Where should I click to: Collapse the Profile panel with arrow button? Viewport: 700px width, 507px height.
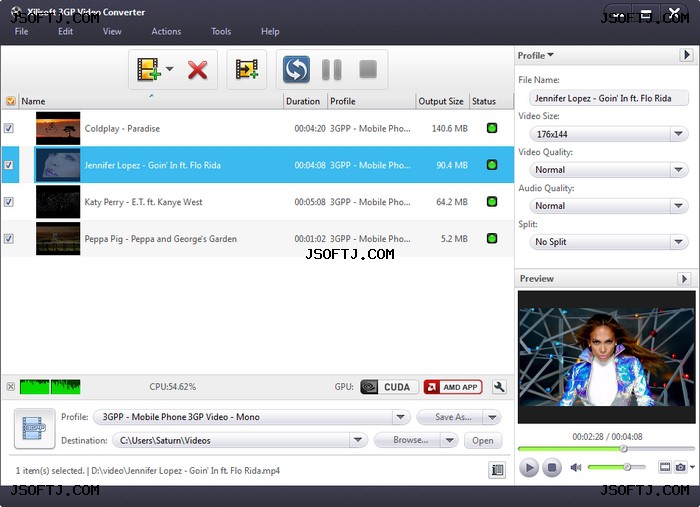pyautogui.click(x=686, y=55)
